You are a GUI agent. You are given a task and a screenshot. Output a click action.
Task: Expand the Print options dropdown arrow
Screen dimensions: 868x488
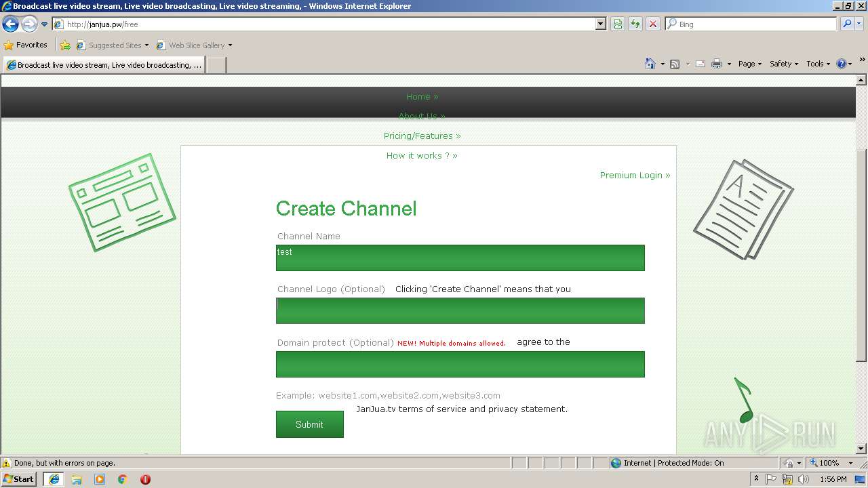coord(729,64)
